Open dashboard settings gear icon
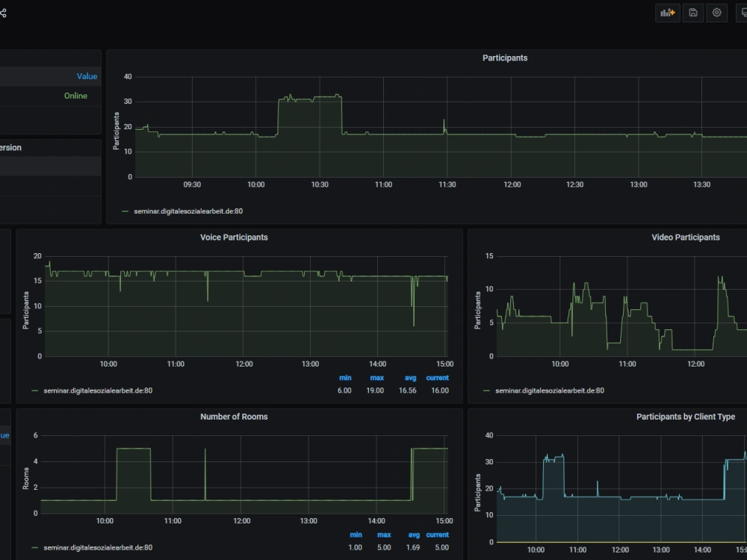The height and width of the screenshot is (560, 747). pyautogui.click(x=716, y=13)
